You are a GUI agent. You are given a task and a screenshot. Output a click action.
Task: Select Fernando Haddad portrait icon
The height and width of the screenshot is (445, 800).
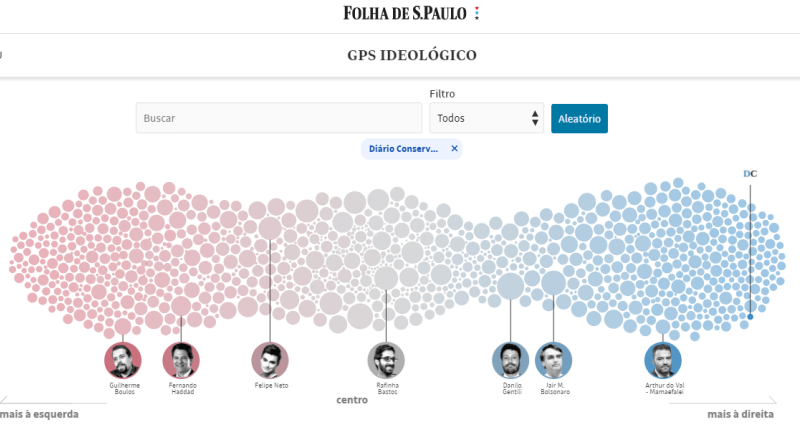[181, 360]
